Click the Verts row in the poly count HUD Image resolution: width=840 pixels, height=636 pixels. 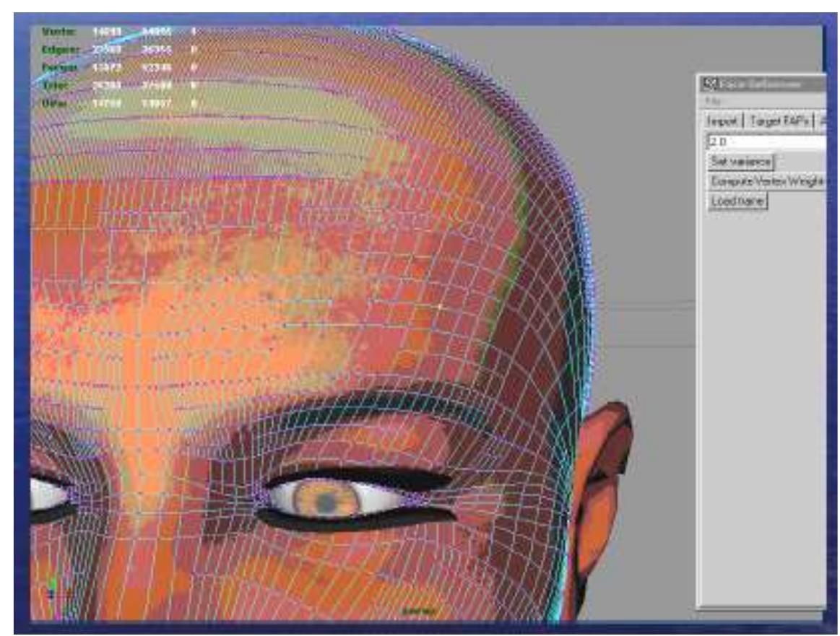119,32
